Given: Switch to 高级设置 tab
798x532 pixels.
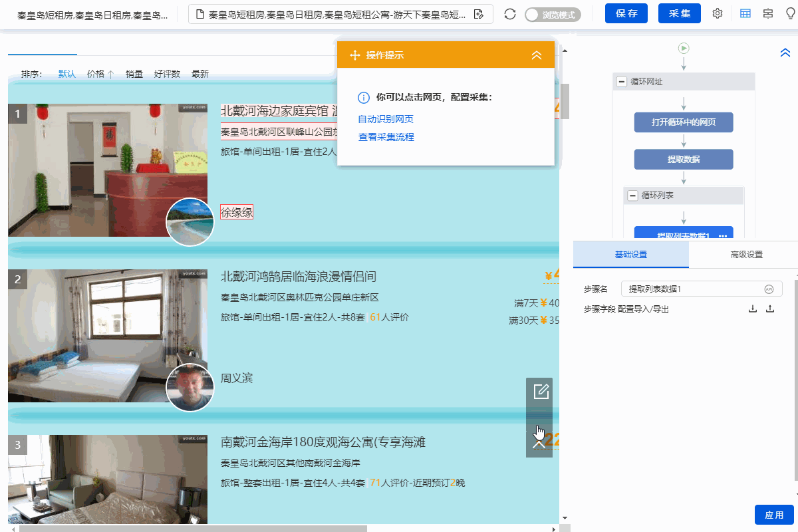Looking at the screenshot, I should (746, 255).
